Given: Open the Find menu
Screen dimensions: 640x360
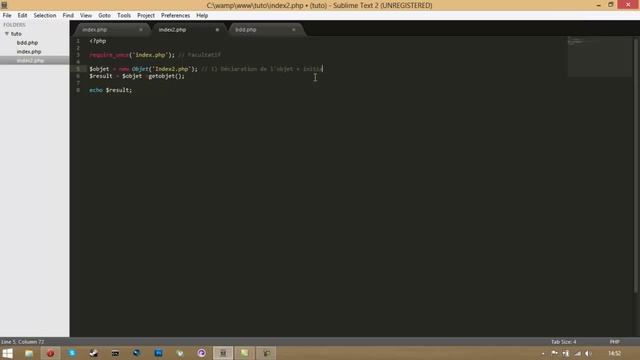Looking at the screenshot, I should pyautogui.click(x=68, y=16).
